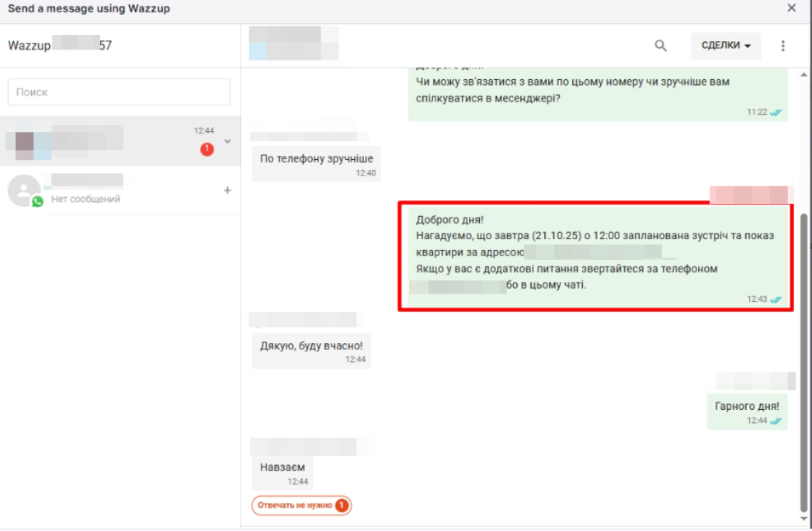Screen dimensions: 812x531
Task: Close the Wazzup message dialog
Action: click(x=791, y=8)
